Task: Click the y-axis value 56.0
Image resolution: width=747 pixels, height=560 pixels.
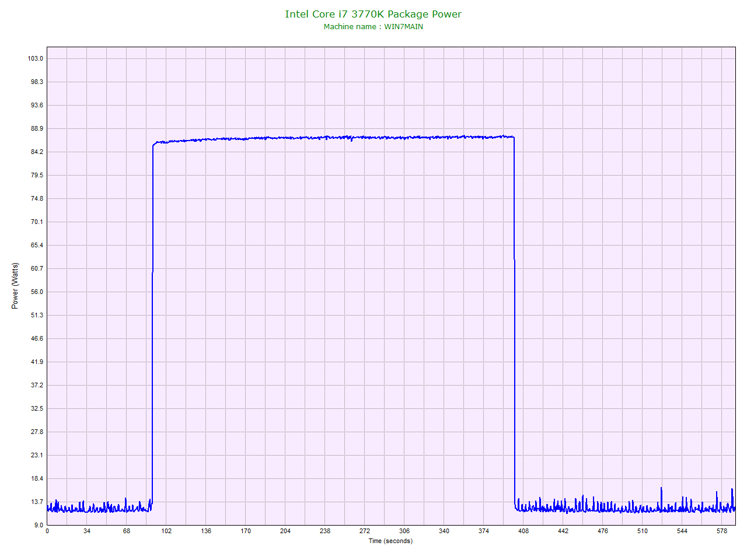Action: [37, 292]
